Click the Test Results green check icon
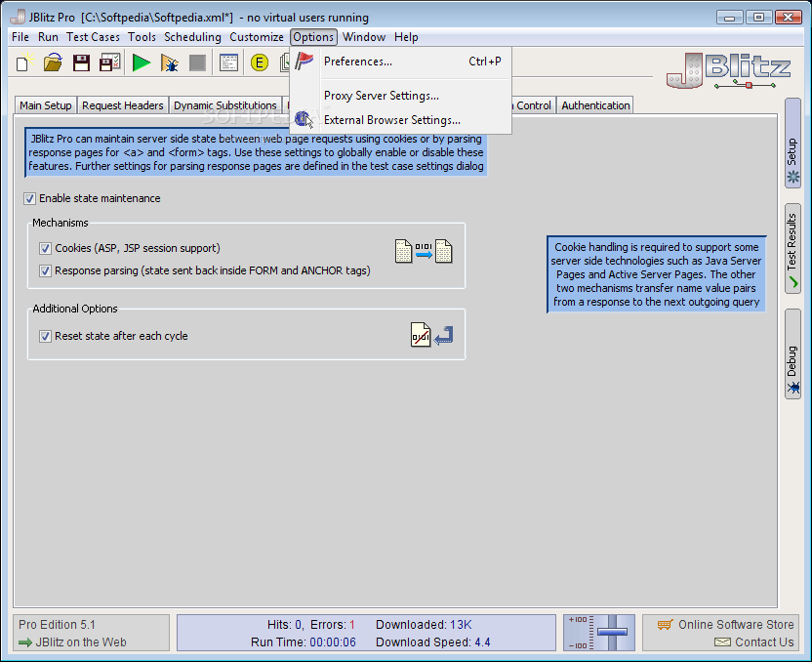Screen dimensions: 812x662 click(792, 282)
